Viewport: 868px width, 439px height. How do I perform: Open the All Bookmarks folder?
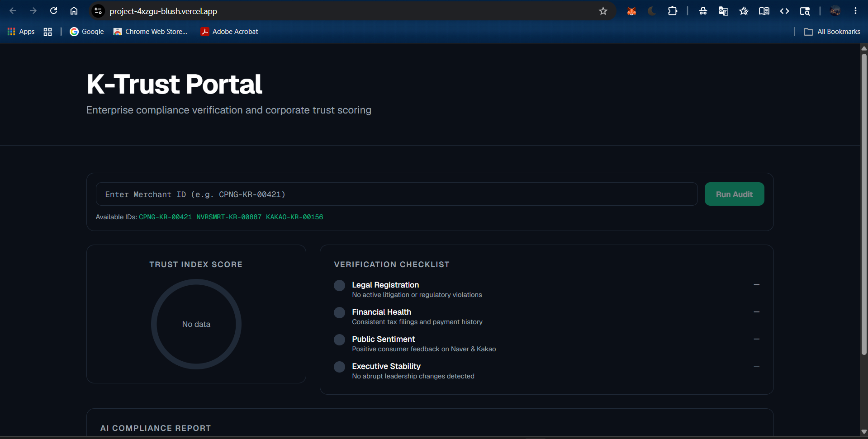click(832, 32)
